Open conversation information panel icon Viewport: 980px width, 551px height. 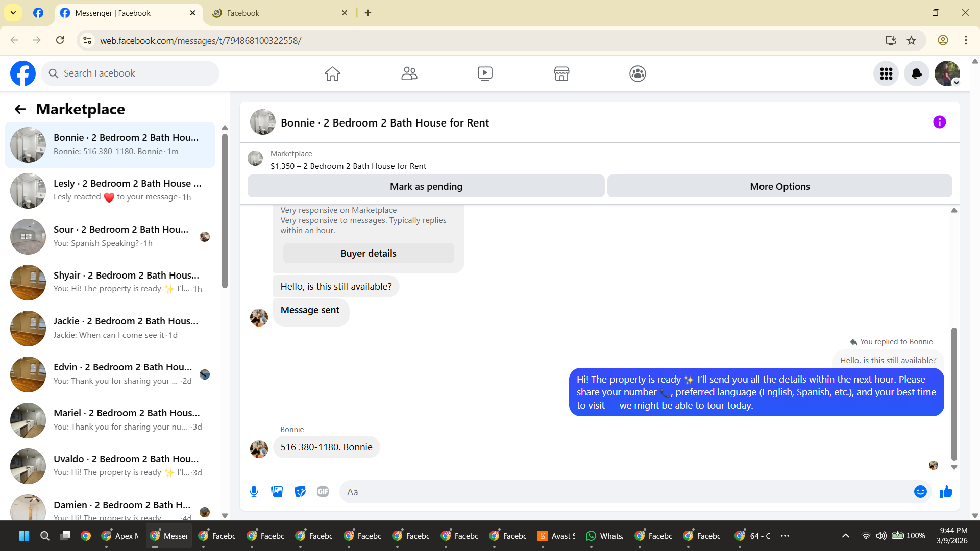coord(939,122)
